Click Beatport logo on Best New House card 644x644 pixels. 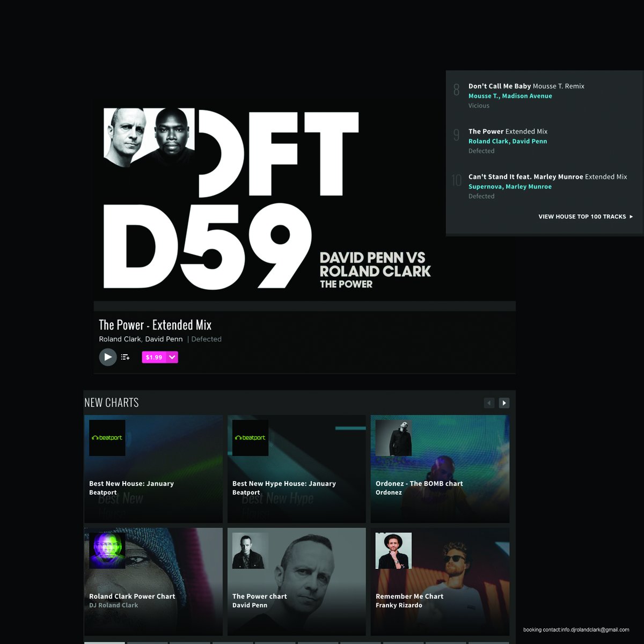tap(107, 438)
